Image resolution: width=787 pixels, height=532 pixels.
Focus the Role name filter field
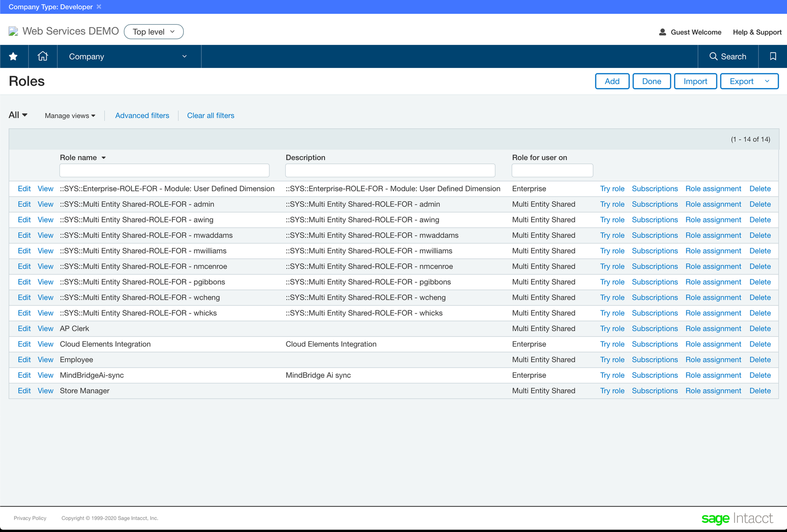tap(164, 170)
